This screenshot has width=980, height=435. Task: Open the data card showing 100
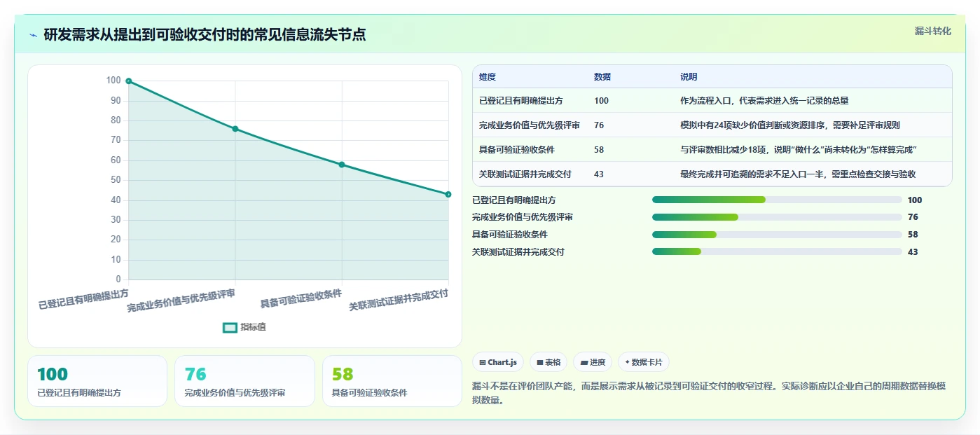pos(97,381)
